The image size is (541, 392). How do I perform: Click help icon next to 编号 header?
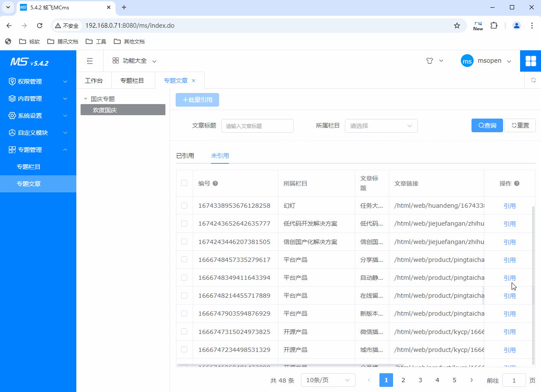215,183
